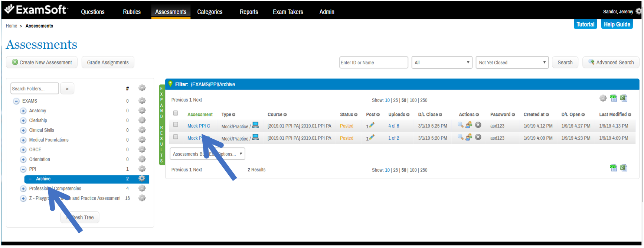
Task: Expand the Anatomy folder in the tree
Action: pos(23,111)
